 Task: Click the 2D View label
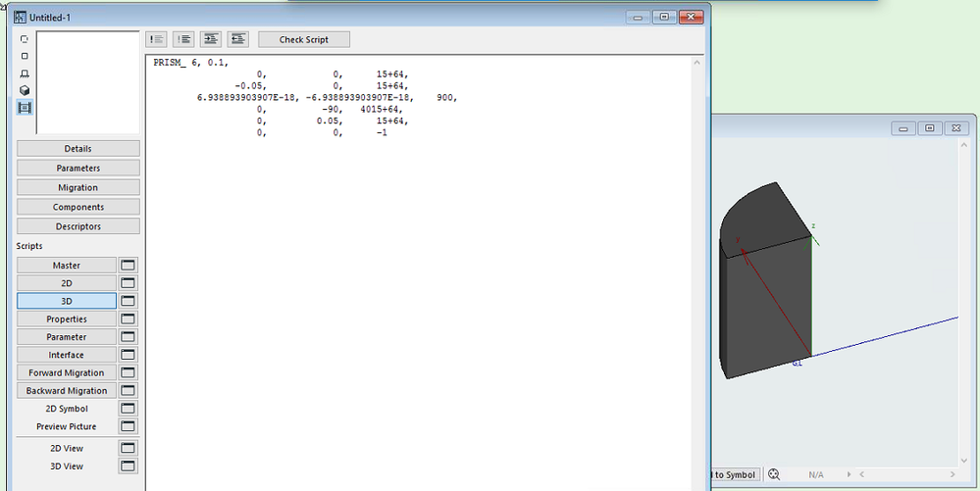67,448
